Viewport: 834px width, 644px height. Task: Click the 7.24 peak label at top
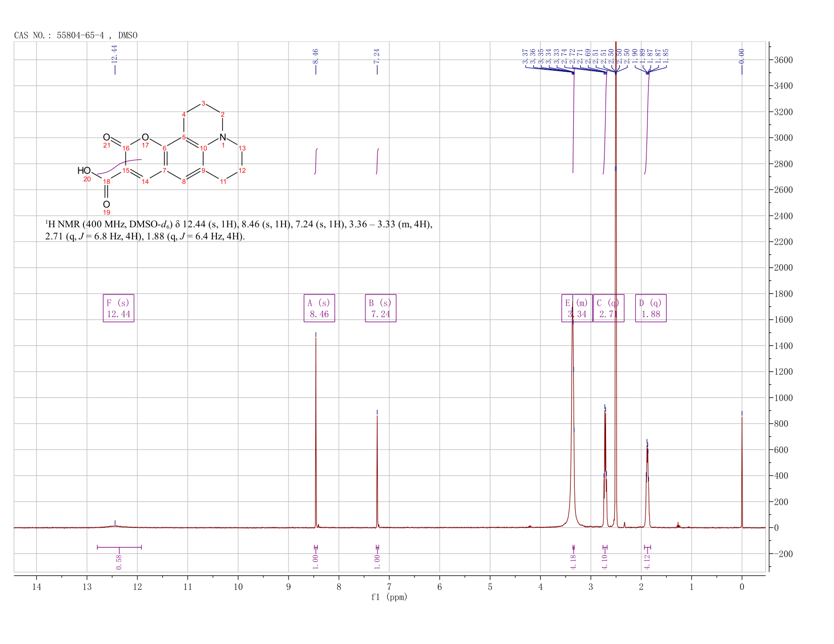pyautogui.click(x=377, y=56)
